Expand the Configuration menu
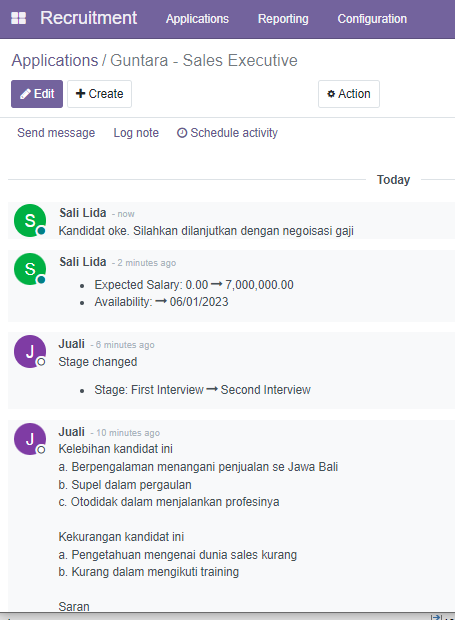 pyautogui.click(x=372, y=19)
